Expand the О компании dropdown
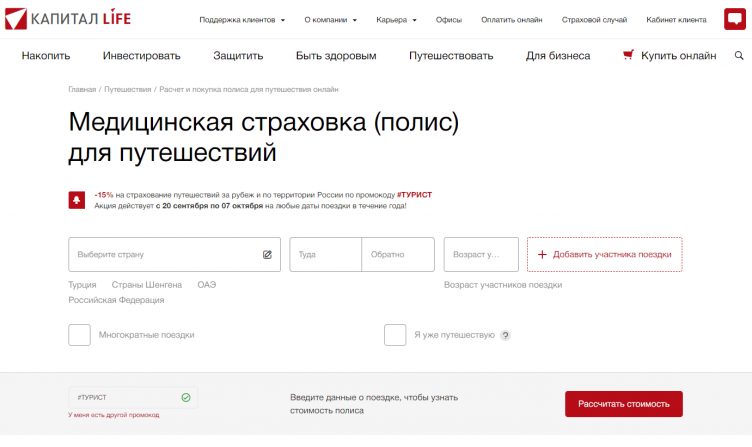Screen dimensions: 752x447 [330, 20]
